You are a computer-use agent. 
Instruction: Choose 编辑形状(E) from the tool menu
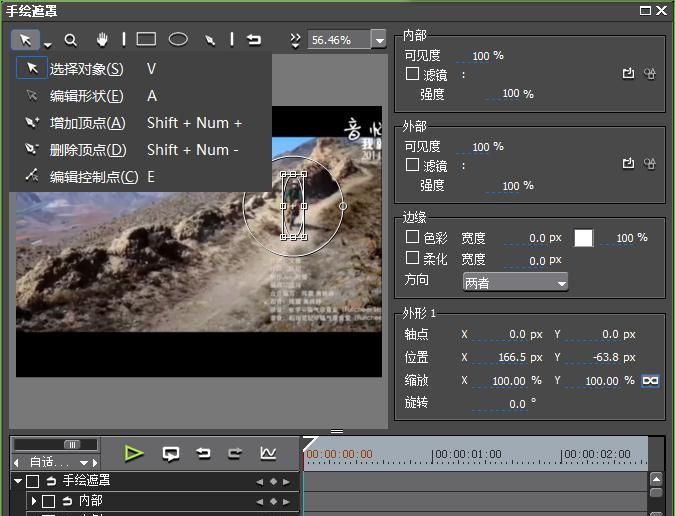coord(141,96)
